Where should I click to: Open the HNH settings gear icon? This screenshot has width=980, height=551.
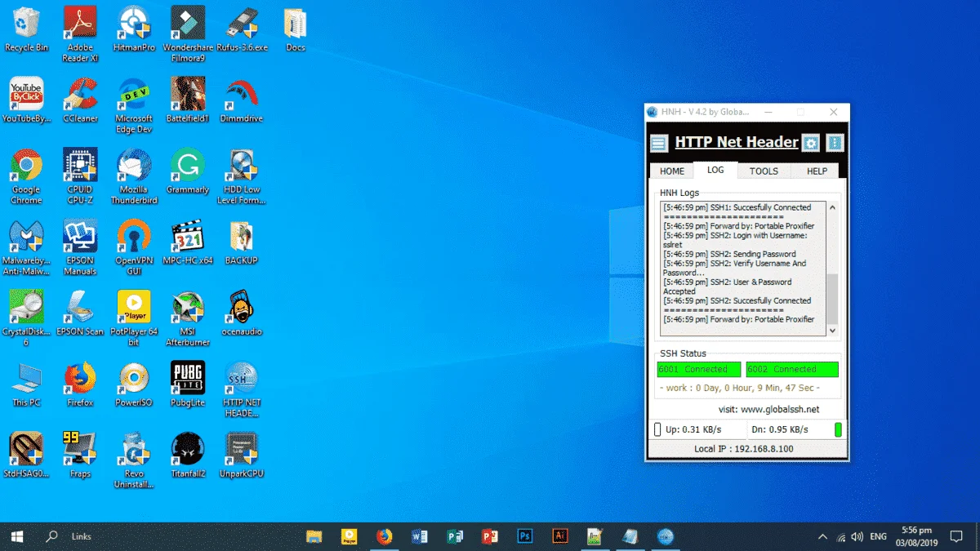pos(810,143)
